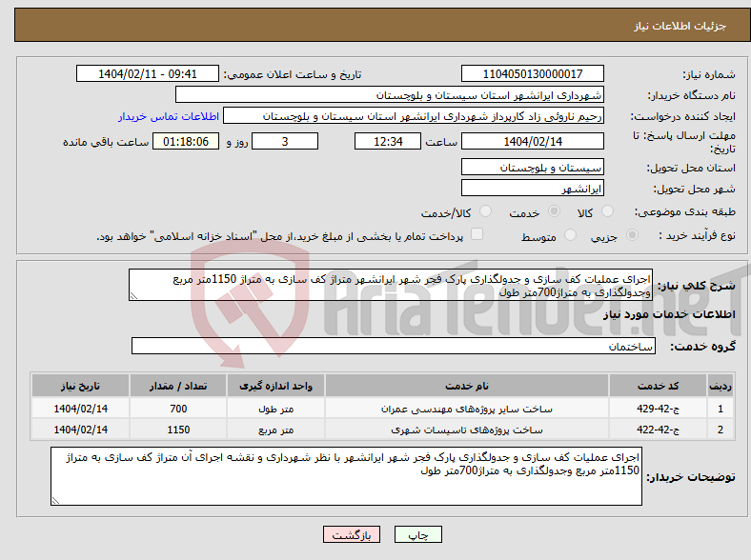Select the کالا radio button
Viewport: 751px width, 560px height.
(x=607, y=211)
